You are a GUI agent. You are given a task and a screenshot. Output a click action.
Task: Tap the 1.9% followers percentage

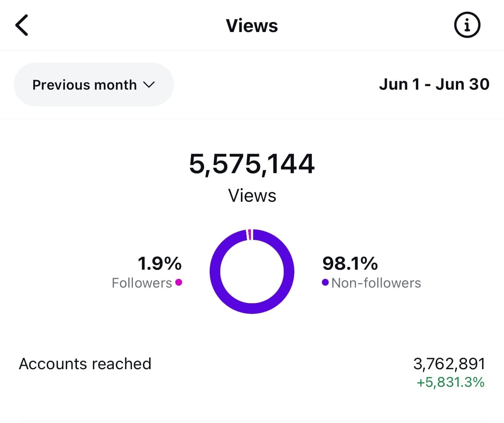pyautogui.click(x=160, y=263)
